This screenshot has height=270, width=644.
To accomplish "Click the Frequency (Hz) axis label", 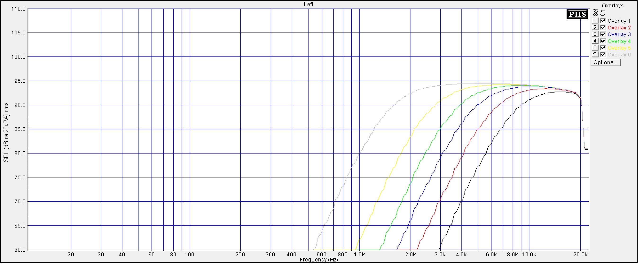I will click(318, 260).
